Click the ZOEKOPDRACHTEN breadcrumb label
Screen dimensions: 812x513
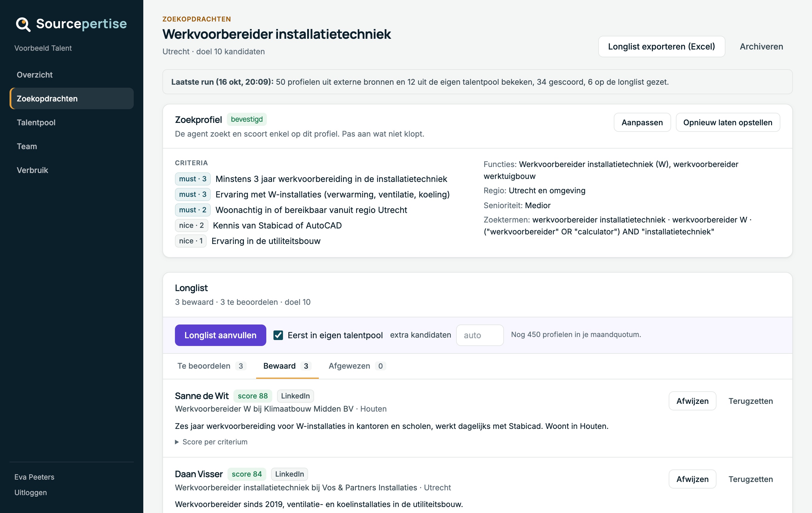click(197, 19)
